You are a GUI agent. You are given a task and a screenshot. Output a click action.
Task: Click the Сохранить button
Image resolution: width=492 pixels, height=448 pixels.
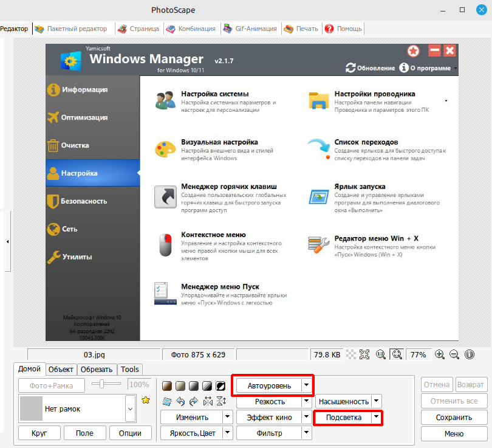(454, 418)
